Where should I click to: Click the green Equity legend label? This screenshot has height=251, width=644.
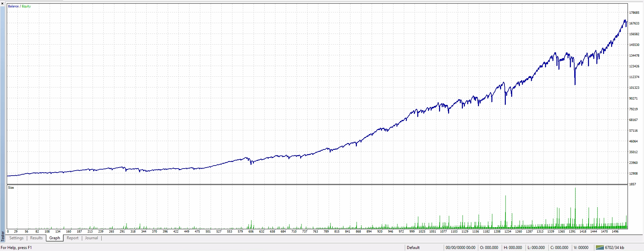[26, 6]
